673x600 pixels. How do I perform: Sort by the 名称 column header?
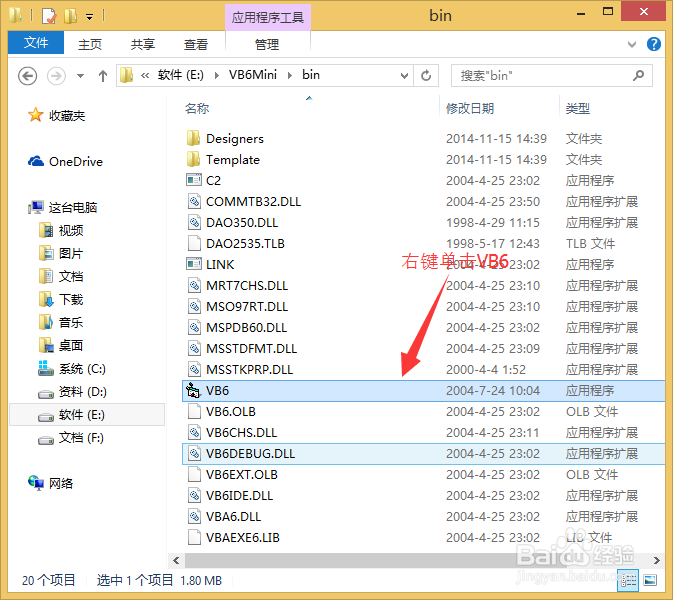(197, 109)
